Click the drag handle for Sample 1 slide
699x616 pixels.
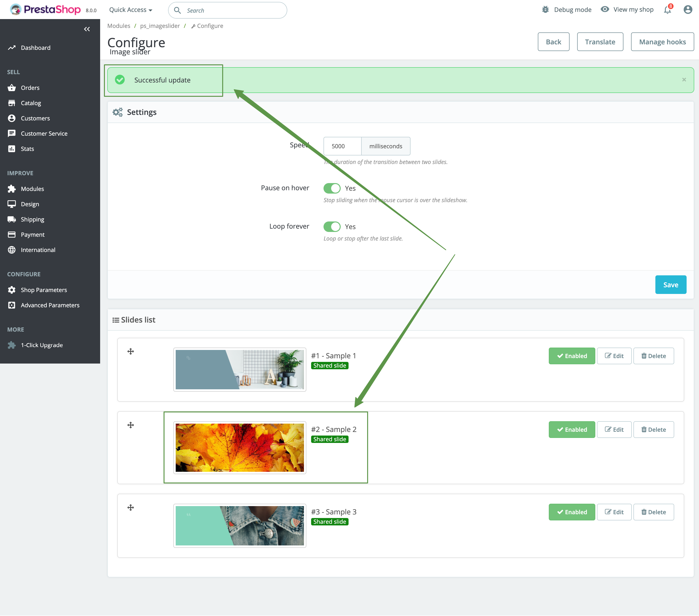tap(131, 351)
